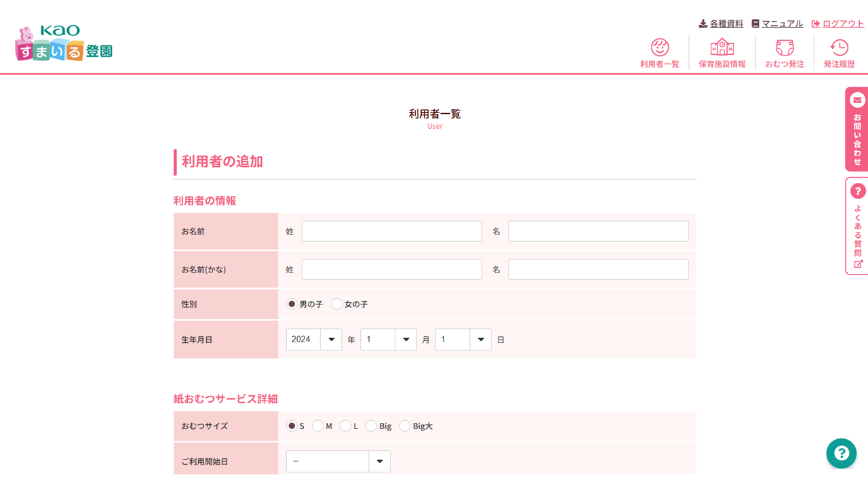Click the ログアウト exit icon
This screenshot has height=488, width=868.
816,24
